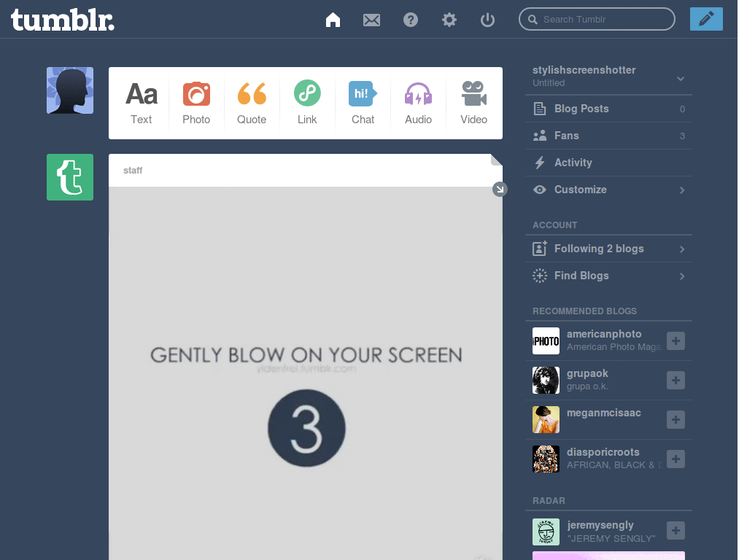This screenshot has height=560, width=747.
Task: Click the Tumblr logo
Action: point(63,20)
